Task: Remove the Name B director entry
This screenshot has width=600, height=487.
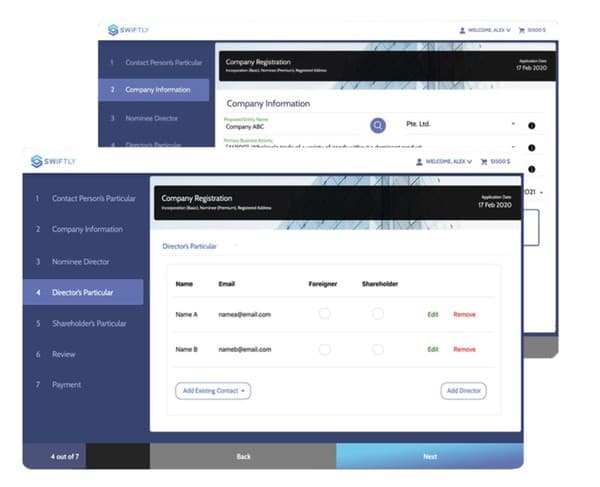Action: tap(464, 349)
